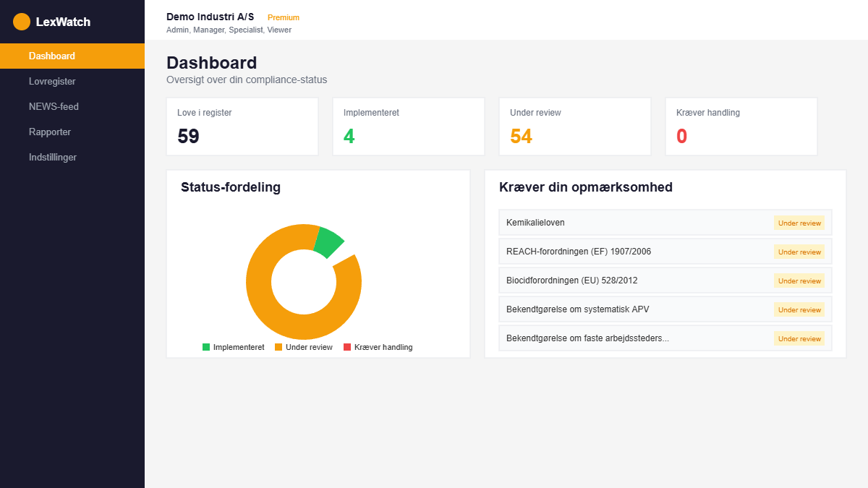Open the Dashboard sidebar item

click(72, 56)
